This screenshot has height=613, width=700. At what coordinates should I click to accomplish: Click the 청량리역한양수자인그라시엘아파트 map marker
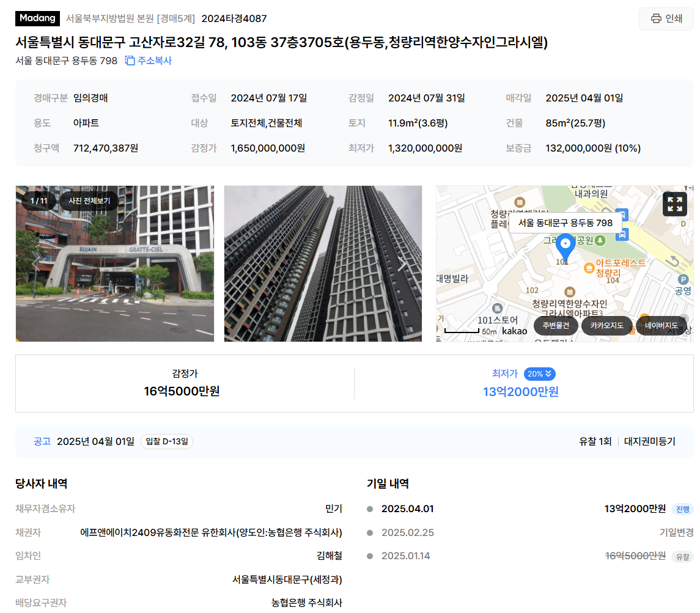tap(569, 292)
